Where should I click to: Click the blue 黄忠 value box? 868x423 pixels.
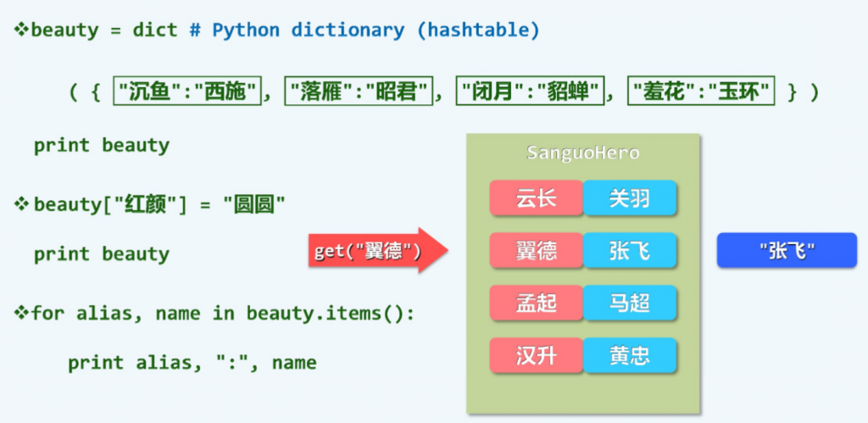[x=629, y=355]
